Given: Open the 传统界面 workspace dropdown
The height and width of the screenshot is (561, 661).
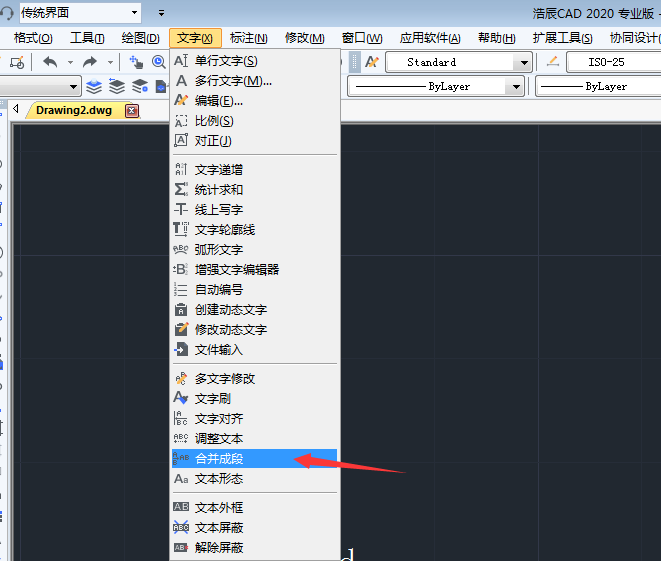Looking at the screenshot, I should pyautogui.click(x=135, y=13).
